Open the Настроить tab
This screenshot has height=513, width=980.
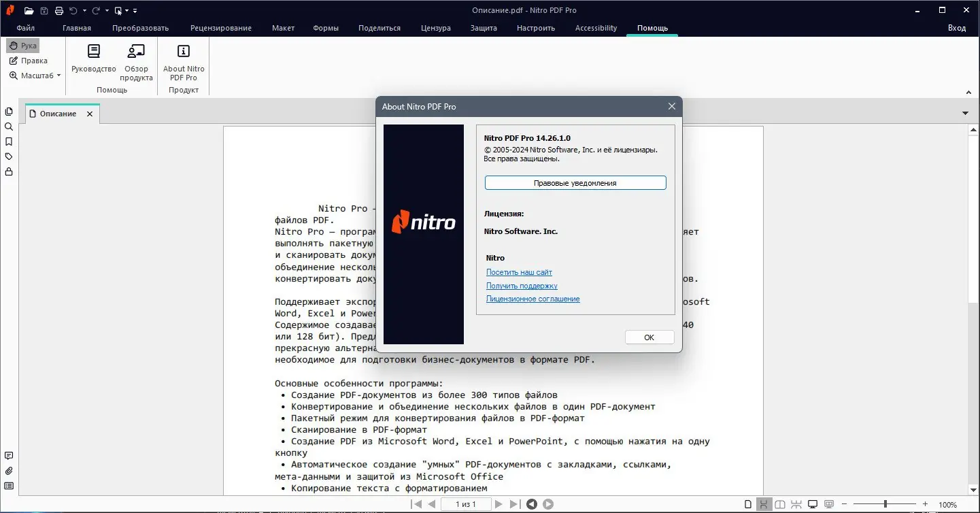pos(536,28)
